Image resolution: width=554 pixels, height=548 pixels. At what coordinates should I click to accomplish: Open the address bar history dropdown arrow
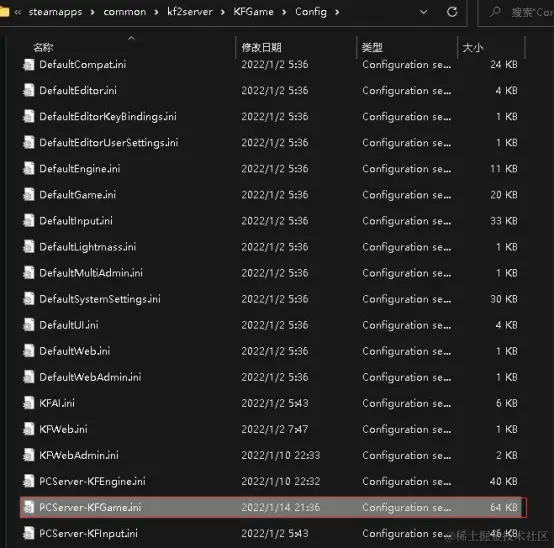423,12
